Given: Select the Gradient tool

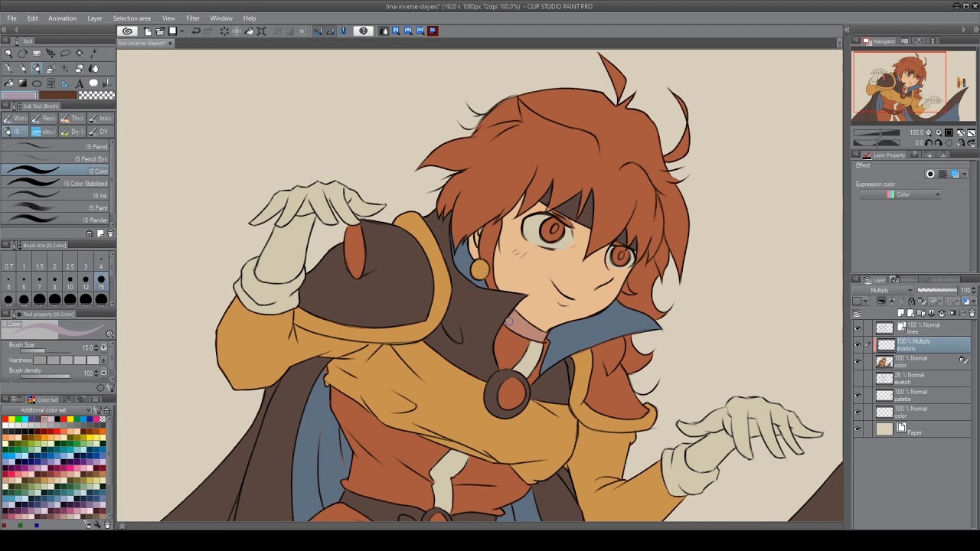Looking at the screenshot, I should pos(23,83).
